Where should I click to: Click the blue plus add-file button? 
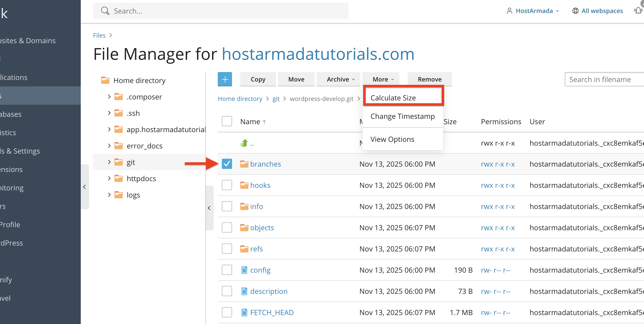coord(225,79)
